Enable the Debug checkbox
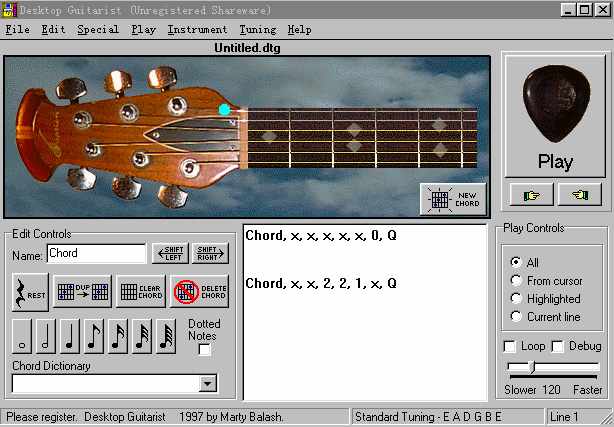614x427 pixels. coord(558,346)
